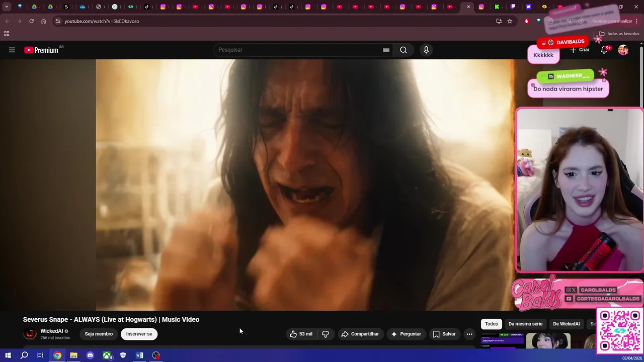Open the WickedAI channel name link
The height and width of the screenshot is (362, 644).
[x=52, y=331]
